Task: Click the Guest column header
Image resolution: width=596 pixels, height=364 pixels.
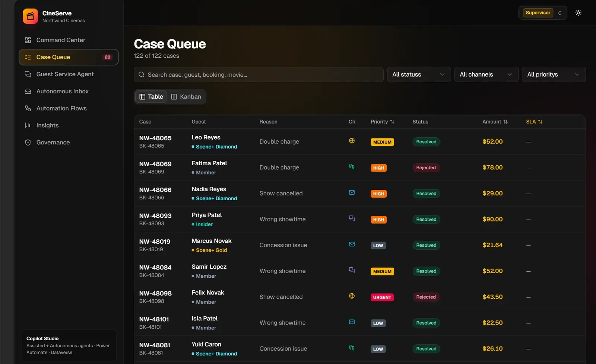Action: [199, 122]
